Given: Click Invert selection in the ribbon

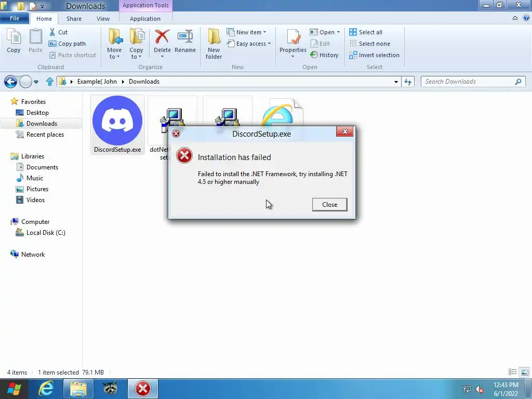Looking at the screenshot, I should point(374,55).
